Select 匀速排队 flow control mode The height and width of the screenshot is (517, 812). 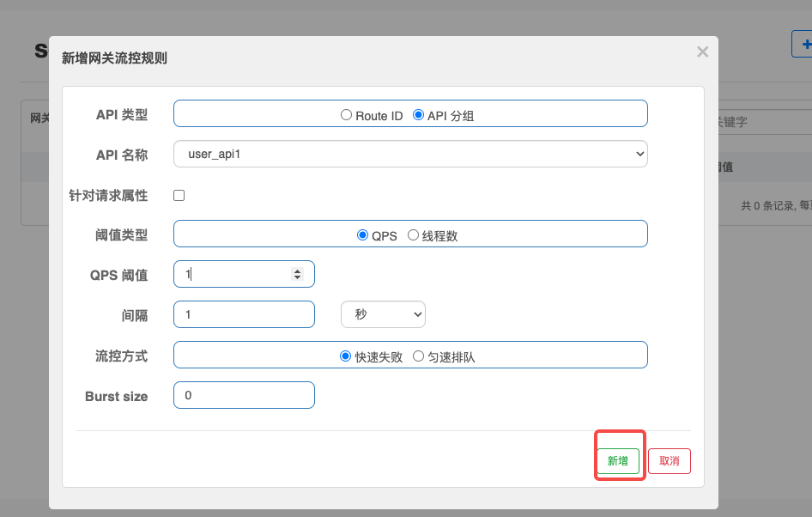(418, 356)
